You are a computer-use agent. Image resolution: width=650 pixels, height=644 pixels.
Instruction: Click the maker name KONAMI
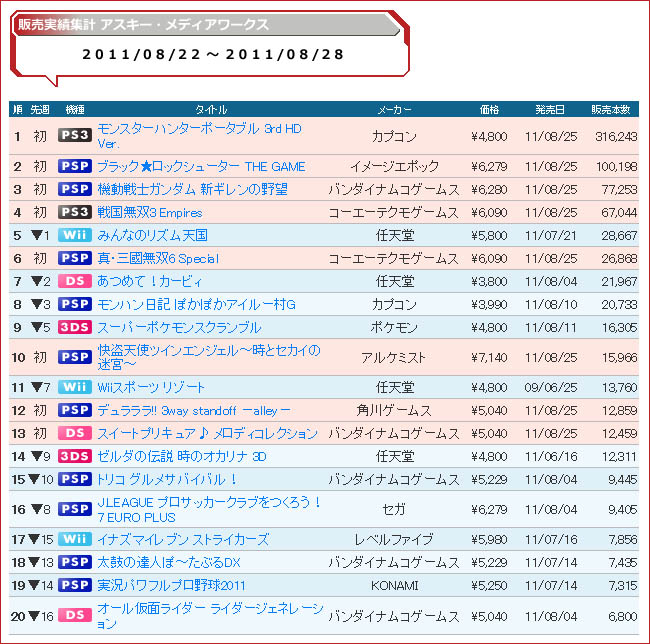[x=394, y=586]
